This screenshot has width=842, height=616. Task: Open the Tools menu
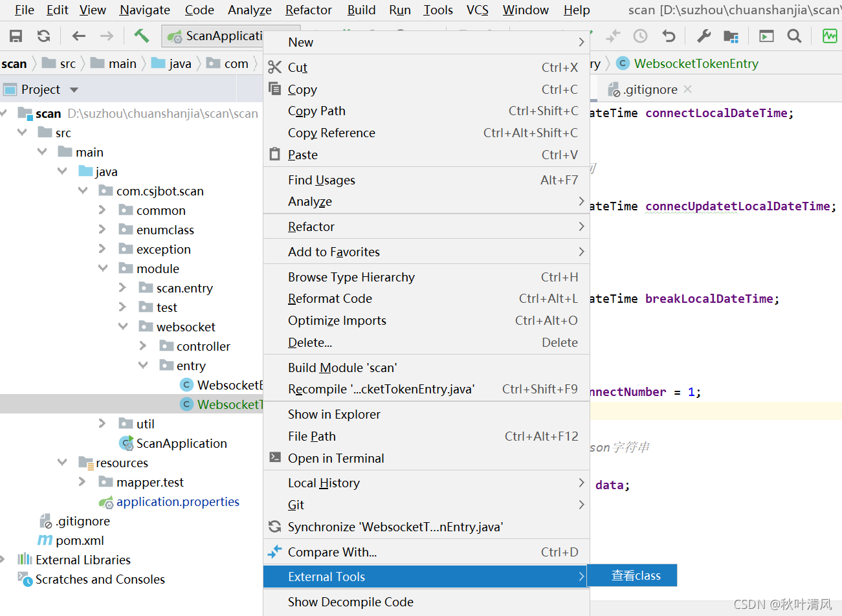(438, 10)
